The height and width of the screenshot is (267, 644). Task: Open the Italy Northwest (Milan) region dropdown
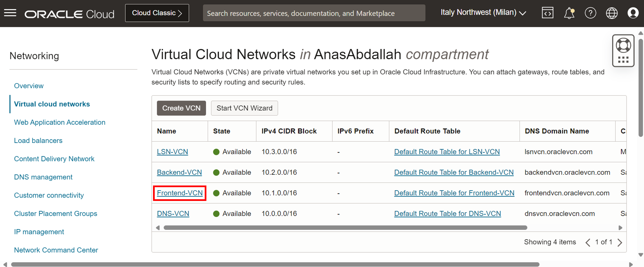[483, 13]
